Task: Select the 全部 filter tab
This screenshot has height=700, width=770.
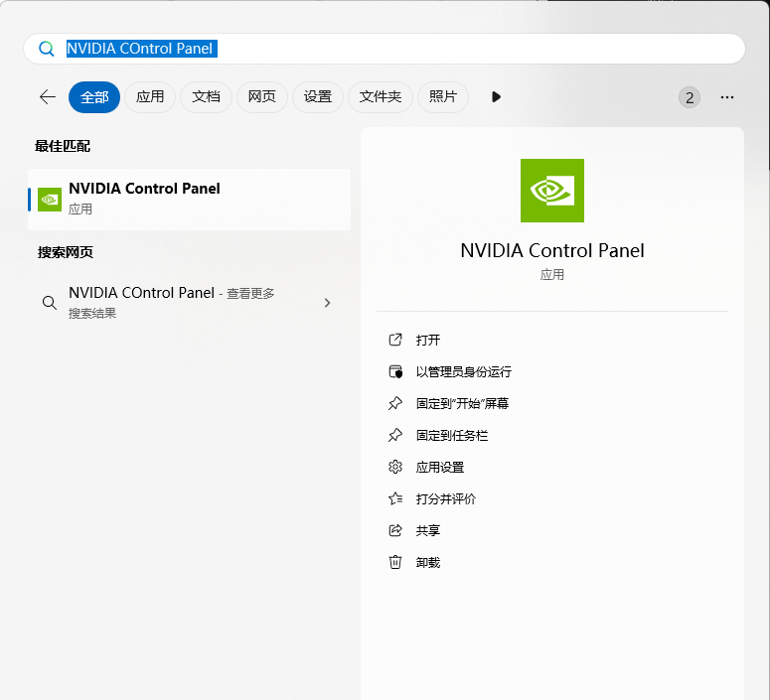Action: click(94, 97)
